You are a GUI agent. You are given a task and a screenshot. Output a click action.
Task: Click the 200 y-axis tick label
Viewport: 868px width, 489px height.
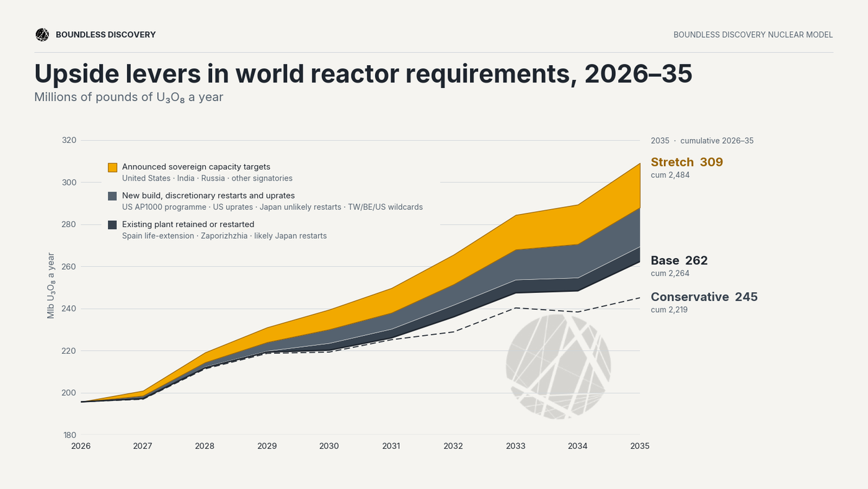[69, 393]
